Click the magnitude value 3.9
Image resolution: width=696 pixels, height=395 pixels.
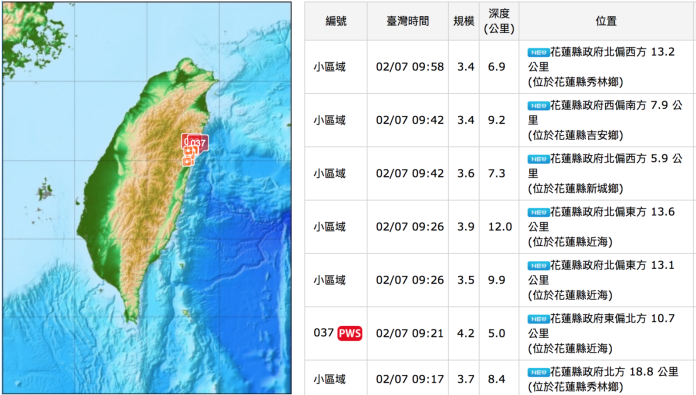(x=466, y=227)
